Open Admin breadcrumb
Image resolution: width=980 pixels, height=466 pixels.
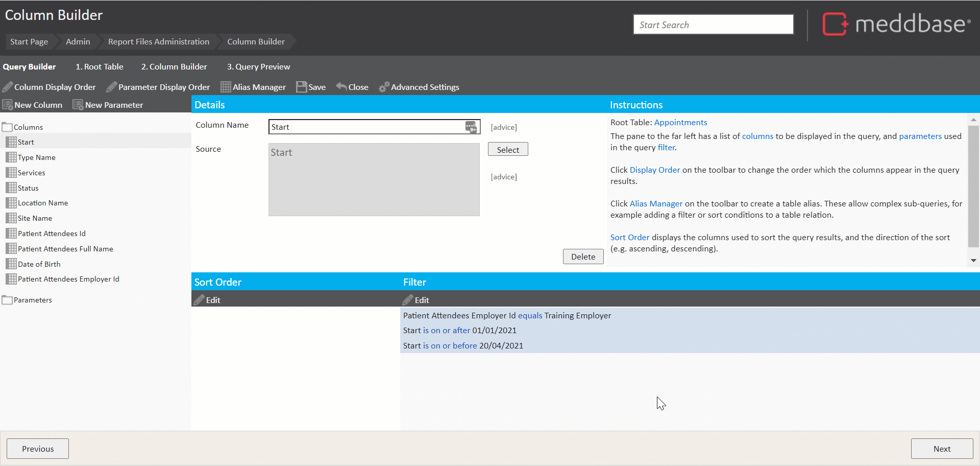coord(78,41)
